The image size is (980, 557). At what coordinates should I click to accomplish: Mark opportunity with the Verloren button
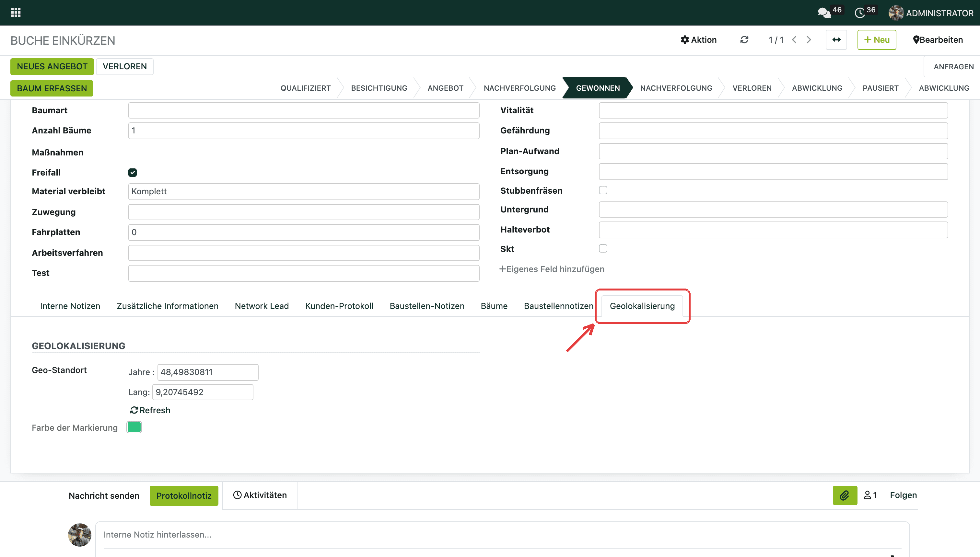click(125, 67)
